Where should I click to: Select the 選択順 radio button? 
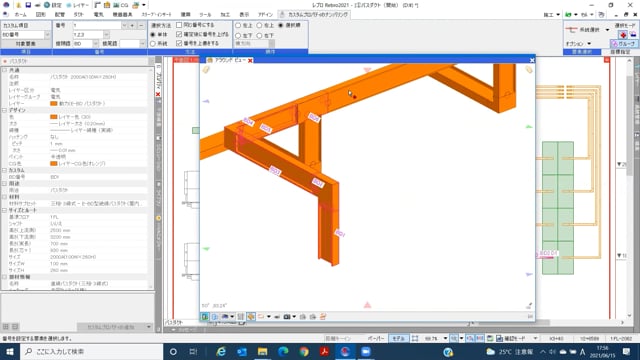tap(281, 25)
